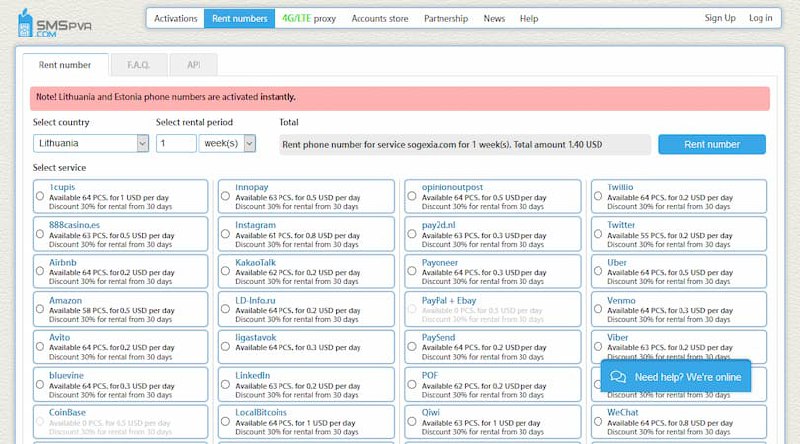This screenshot has width=800, height=444.
Task: Select the Amazon service radio button
Action: pos(40,309)
